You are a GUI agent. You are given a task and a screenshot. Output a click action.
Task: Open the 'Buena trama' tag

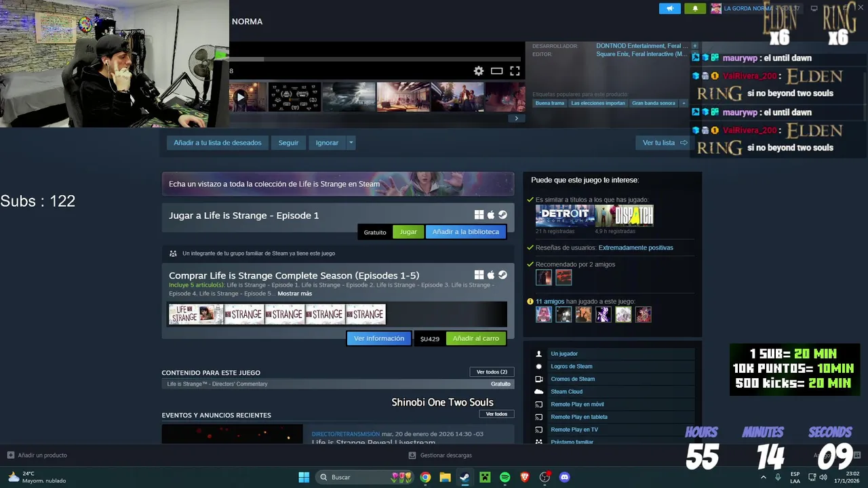point(549,103)
